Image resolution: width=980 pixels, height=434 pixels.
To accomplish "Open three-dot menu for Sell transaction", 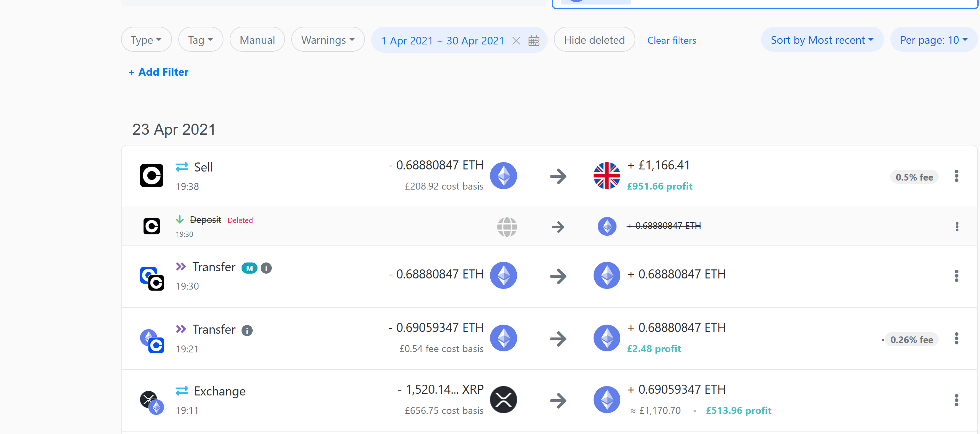I will point(956,176).
